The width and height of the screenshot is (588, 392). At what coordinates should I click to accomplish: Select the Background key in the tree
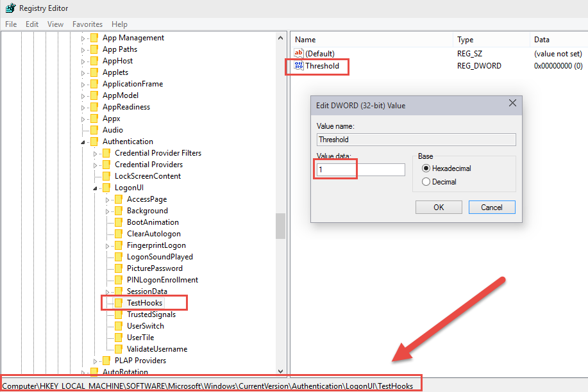[147, 211]
